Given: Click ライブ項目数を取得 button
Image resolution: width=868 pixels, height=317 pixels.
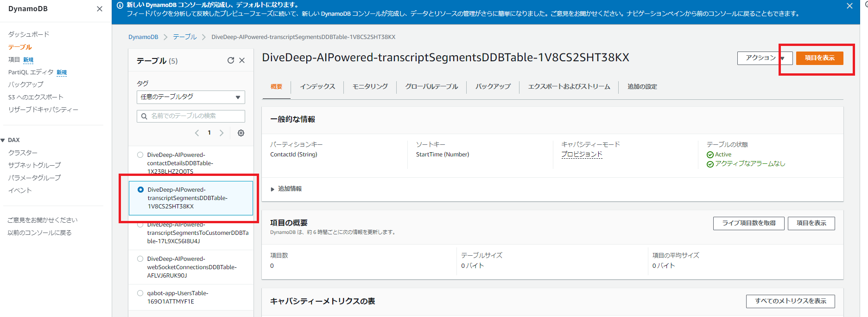Looking at the screenshot, I should (x=749, y=223).
